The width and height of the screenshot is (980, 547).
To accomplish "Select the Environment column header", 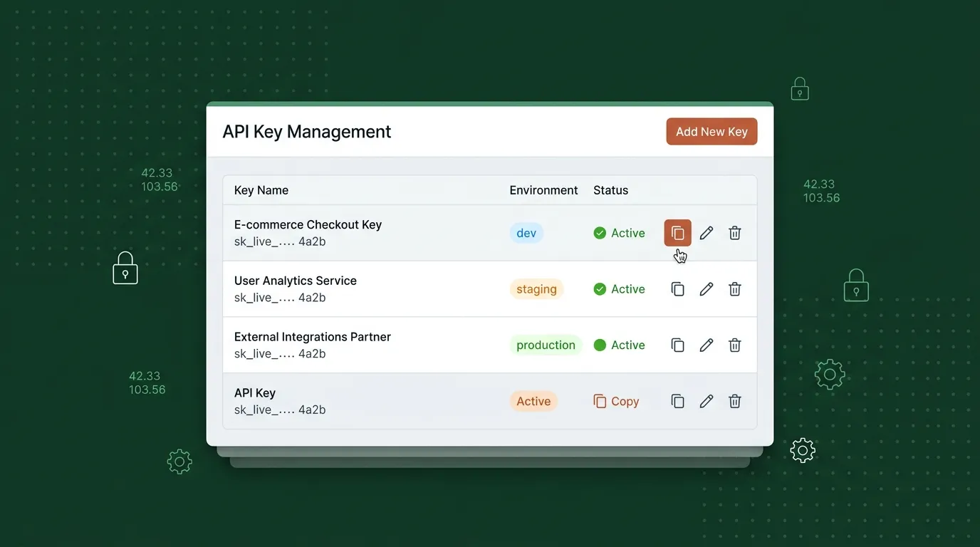I will 543,189.
